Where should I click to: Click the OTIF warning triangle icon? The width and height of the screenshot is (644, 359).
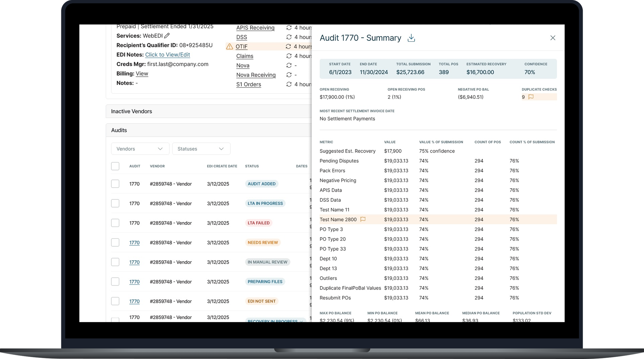tap(229, 47)
